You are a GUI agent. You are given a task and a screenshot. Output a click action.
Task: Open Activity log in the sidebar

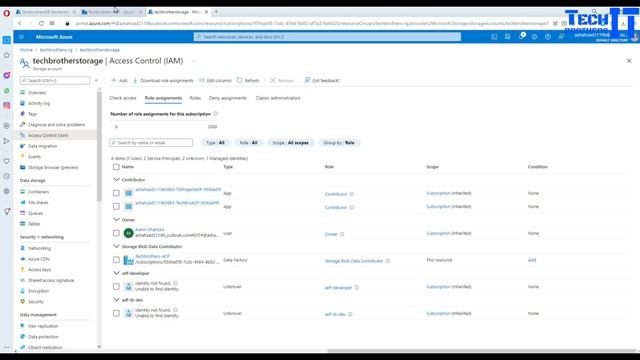click(x=39, y=103)
